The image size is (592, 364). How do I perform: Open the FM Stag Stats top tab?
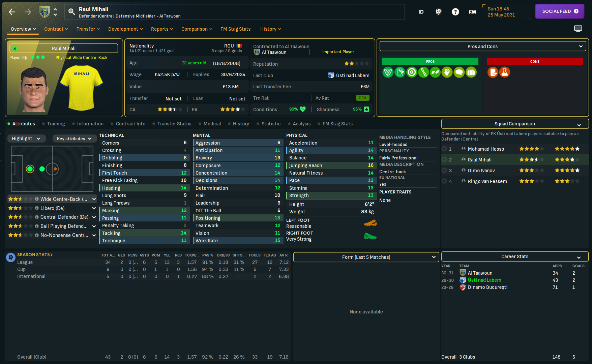point(236,29)
